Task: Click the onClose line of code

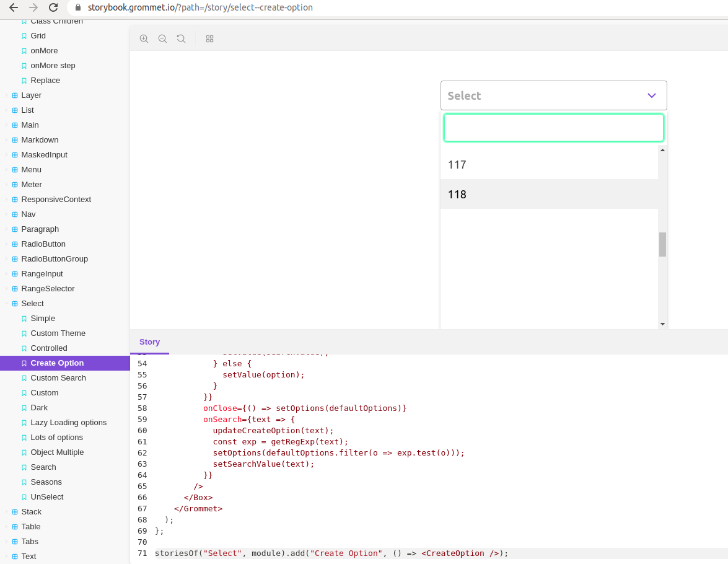Action: pyautogui.click(x=305, y=408)
